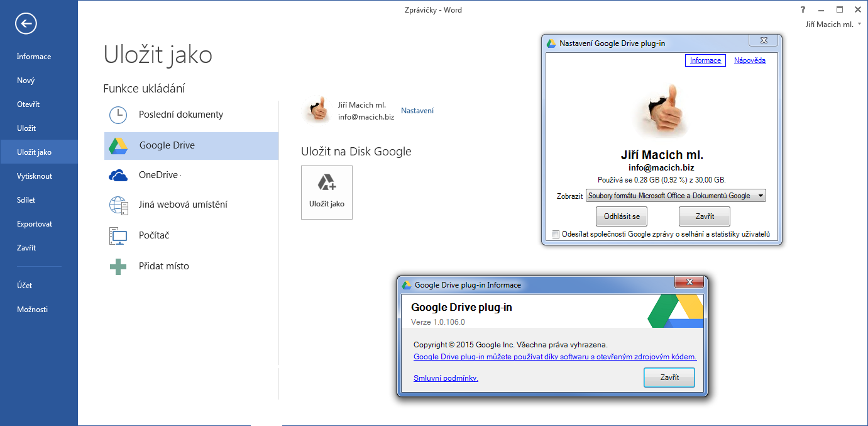
Task: Click the back arrow in Backstage view
Action: coord(25,23)
